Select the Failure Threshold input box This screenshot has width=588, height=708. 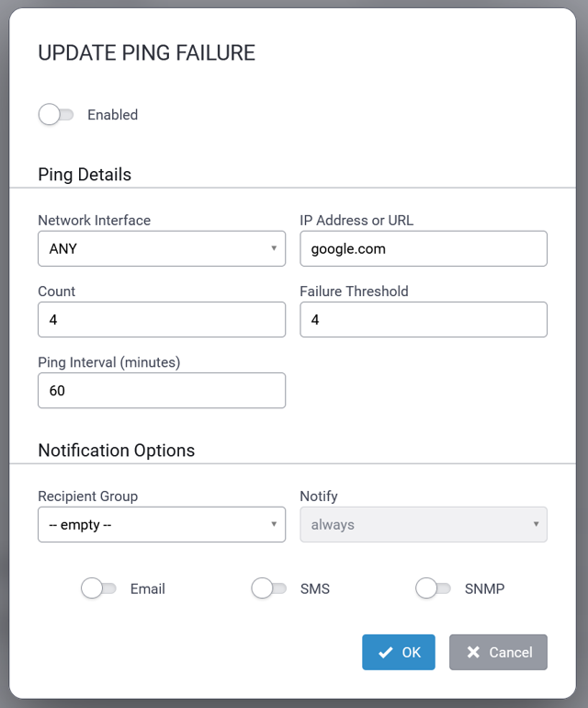423,320
